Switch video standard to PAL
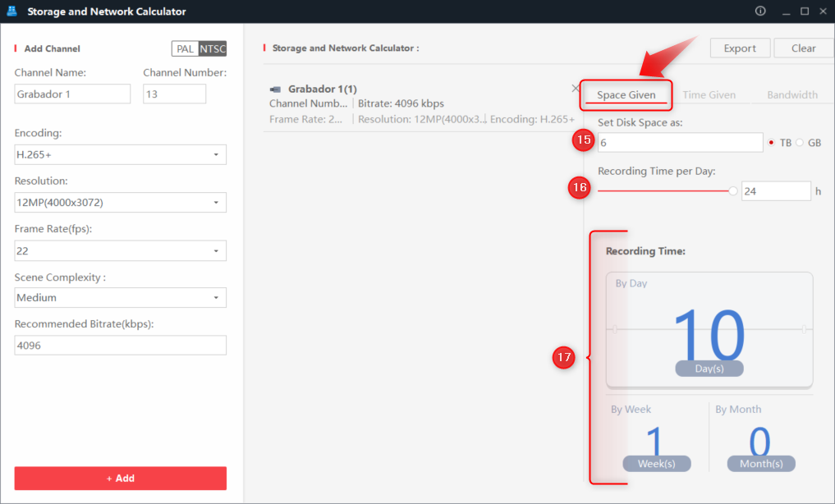835x504 pixels. pyautogui.click(x=185, y=49)
